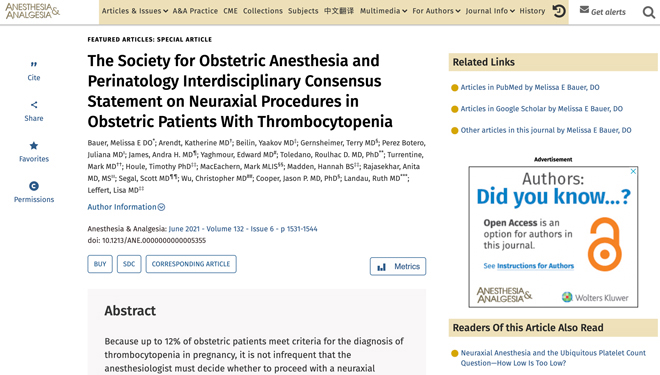Viewport: 660px width, 375px height.
Task: Expand Author Information section
Action: [x=126, y=207]
